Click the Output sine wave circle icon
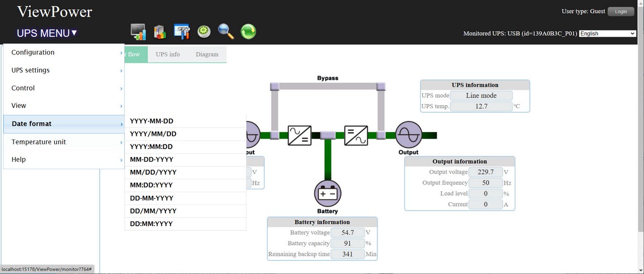644x274 pixels. pyautogui.click(x=408, y=135)
